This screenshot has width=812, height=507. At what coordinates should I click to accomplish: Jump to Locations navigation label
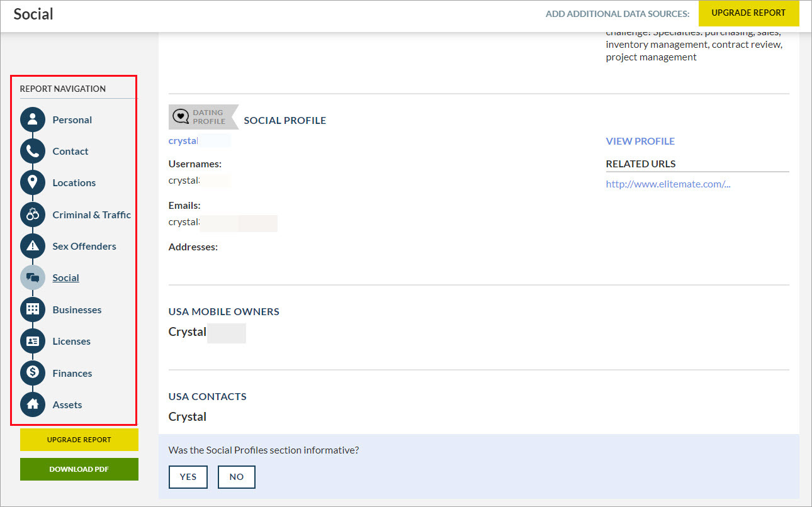(74, 182)
